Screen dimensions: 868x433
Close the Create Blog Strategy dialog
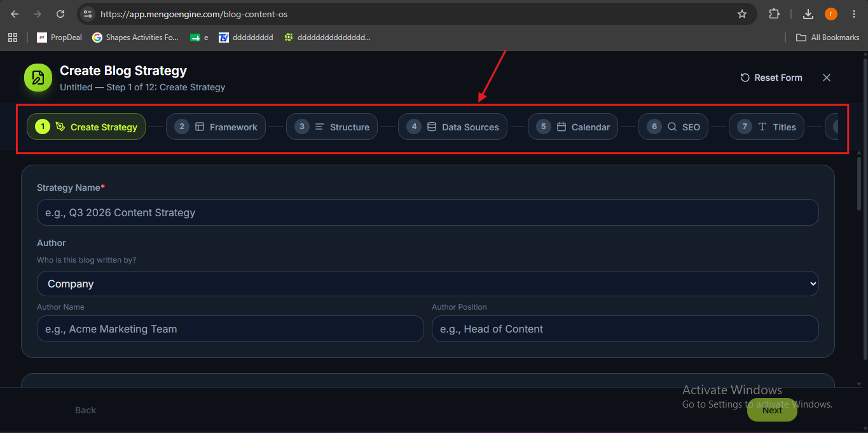pos(827,78)
